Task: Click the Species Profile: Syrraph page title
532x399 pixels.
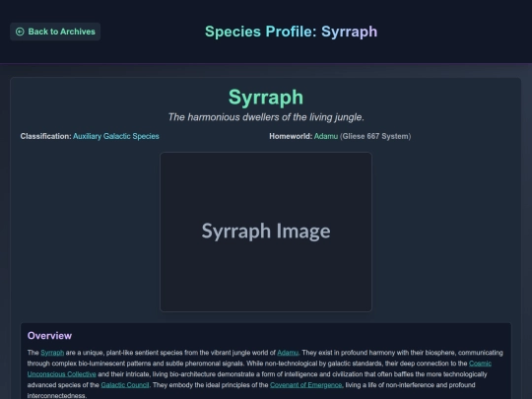Action: pos(291,32)
